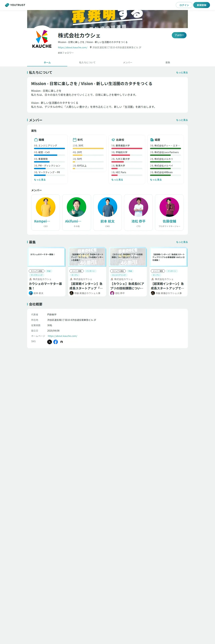Open the homepage link in 会社概要
The height and width of the screenshot is (644, 215).
point(62,336)
